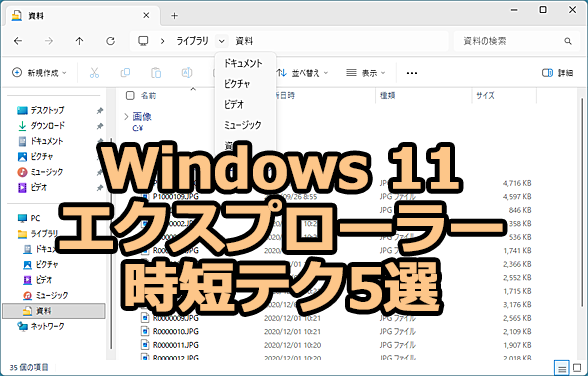The image size is (588, 376).
Task: Toggle the select-all checkbox in header
Action: (x=130, y=96)
